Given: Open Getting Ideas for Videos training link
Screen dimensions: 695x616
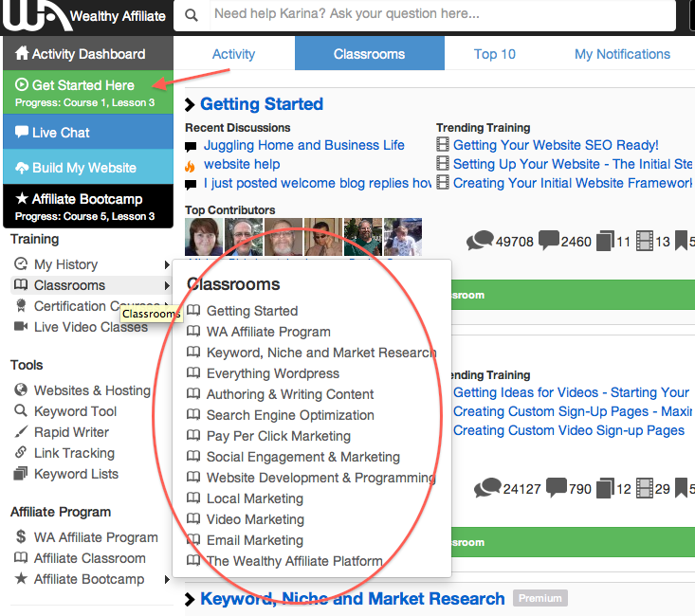Looking at the screenshot, I should [571, 392].
